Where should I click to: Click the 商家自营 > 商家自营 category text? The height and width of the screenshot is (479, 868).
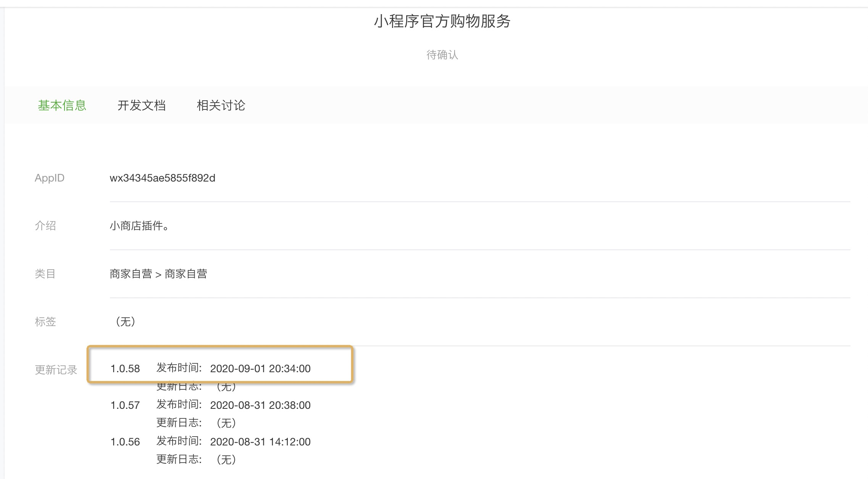pos(158,274)
